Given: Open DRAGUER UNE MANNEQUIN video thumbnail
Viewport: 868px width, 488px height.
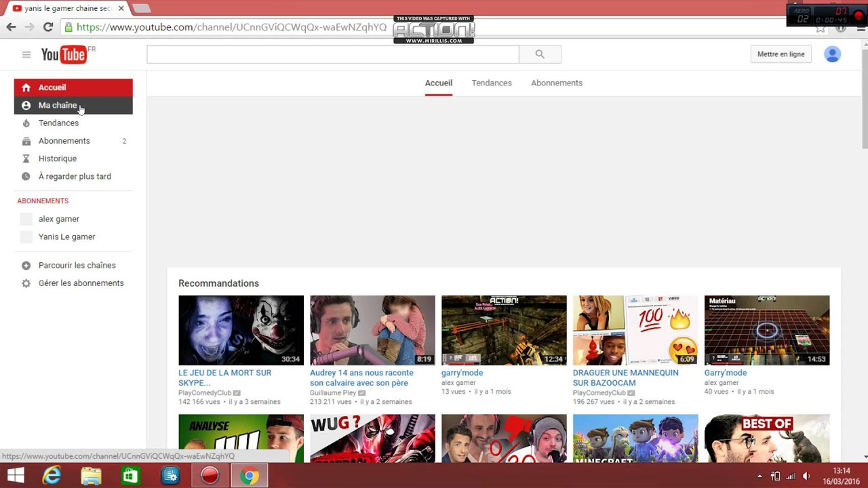Looking at the screenshot, I should click(635, 330).
